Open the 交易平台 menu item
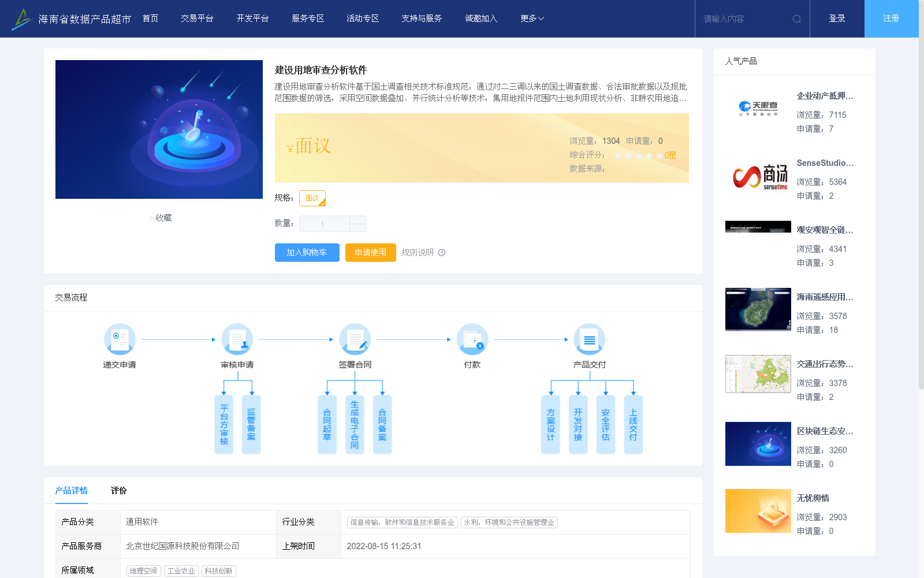Image resolution: width=924 pixels, height=578 pixels. tap(197, 18)
